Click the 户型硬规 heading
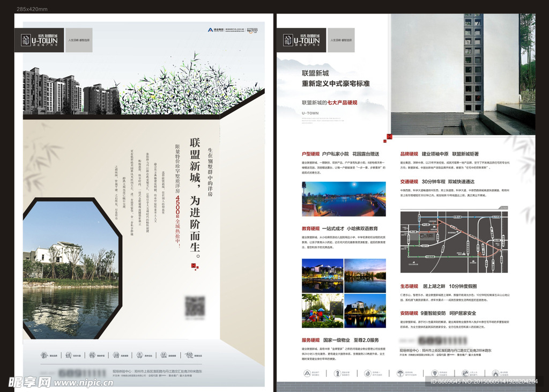Image resolution: width=549 pixels, height=392 pixels. (310, 154)
